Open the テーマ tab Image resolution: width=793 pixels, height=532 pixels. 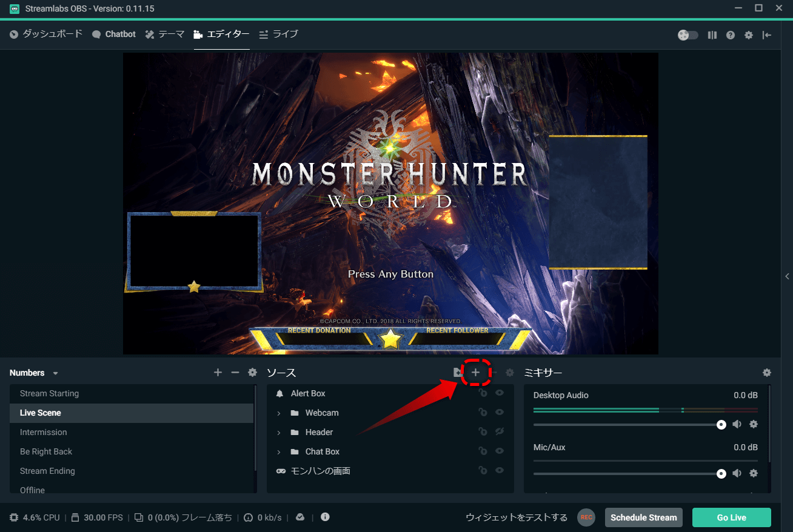coord(165,34)
